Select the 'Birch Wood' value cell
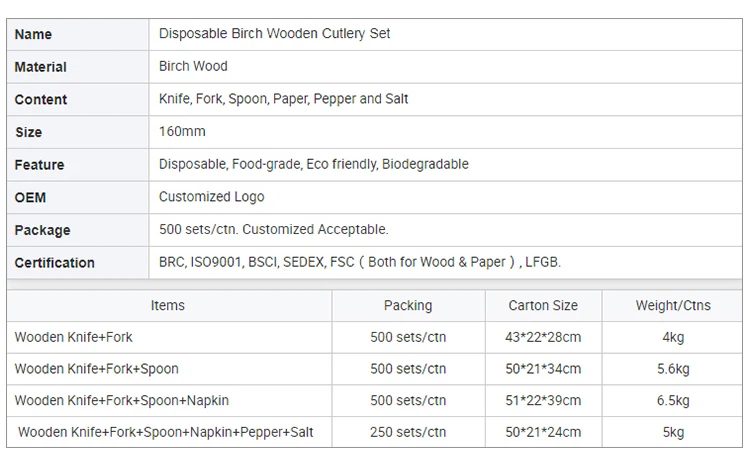This screenshot has height=459, width=750. (x=193, y=67)
